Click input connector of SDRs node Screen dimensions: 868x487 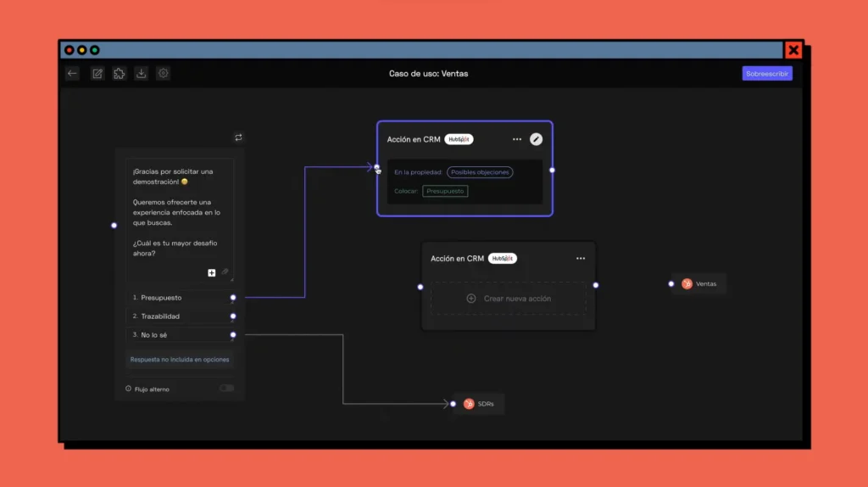pyautogui.click(x=453, y=404)
